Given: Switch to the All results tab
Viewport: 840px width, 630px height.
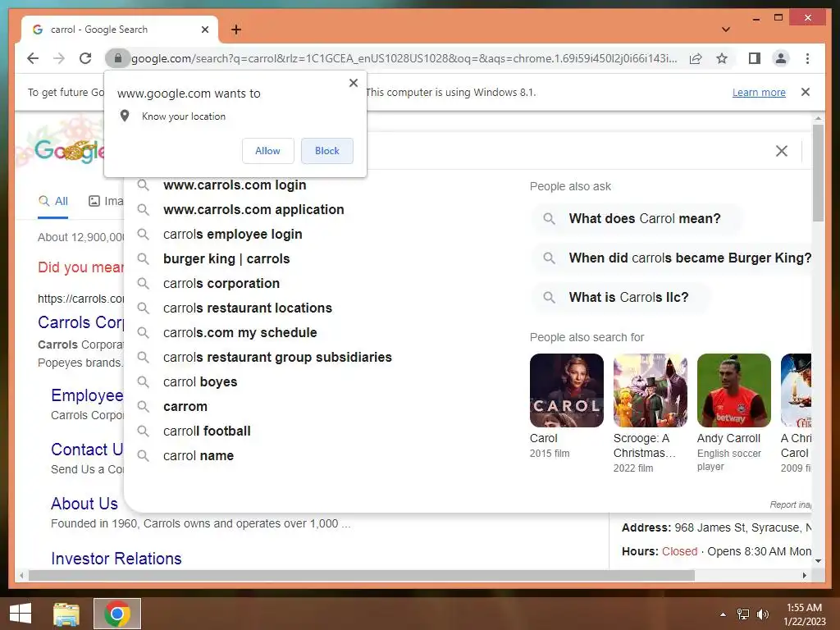Looking at the screenshot, I should point(53,202).
